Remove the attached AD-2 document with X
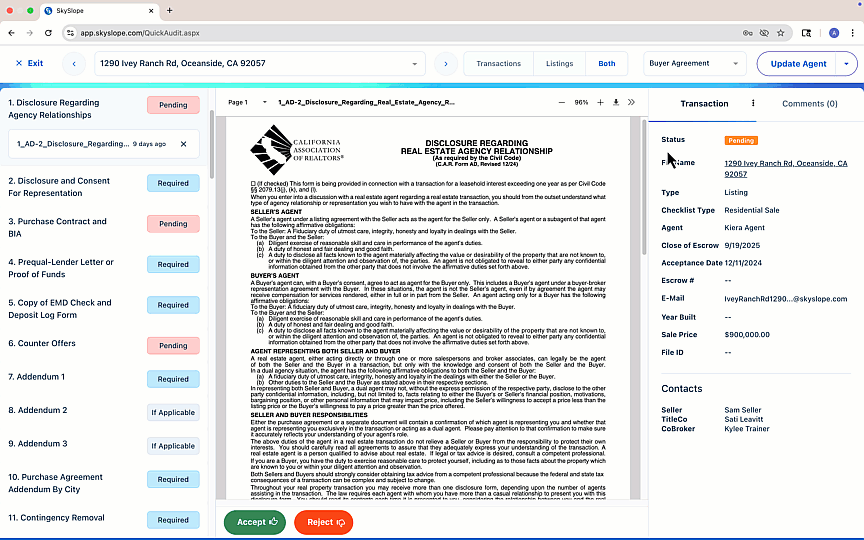Viewport: 864px width, 540px height. pyautogui.click(x=183, y=144)
